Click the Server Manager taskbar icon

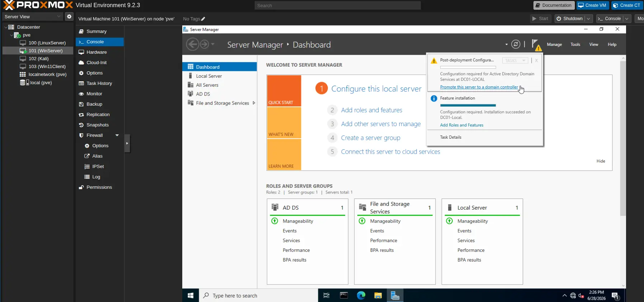(x=395, y=296)
